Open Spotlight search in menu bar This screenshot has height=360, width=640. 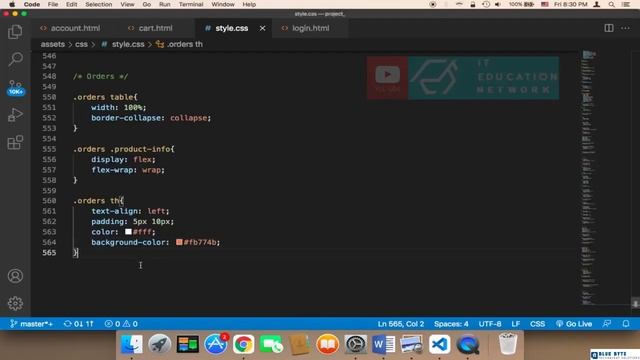[x=611, y=4]
